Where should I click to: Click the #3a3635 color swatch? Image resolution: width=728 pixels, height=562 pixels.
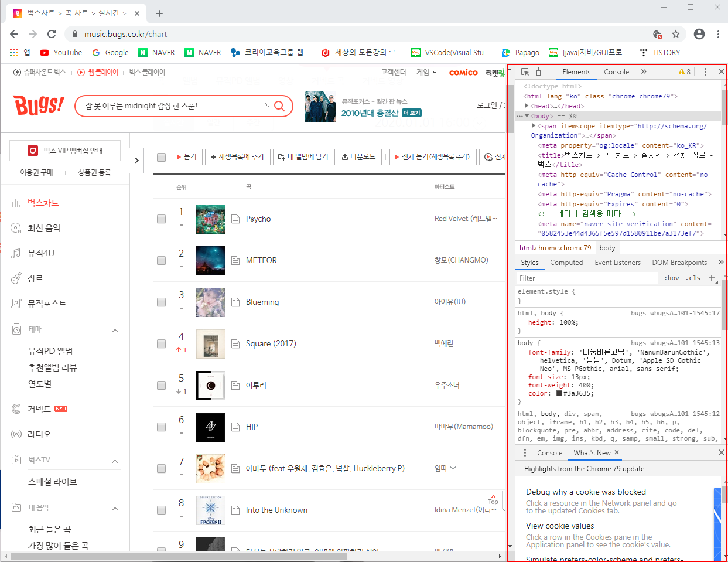click(559, 393)
